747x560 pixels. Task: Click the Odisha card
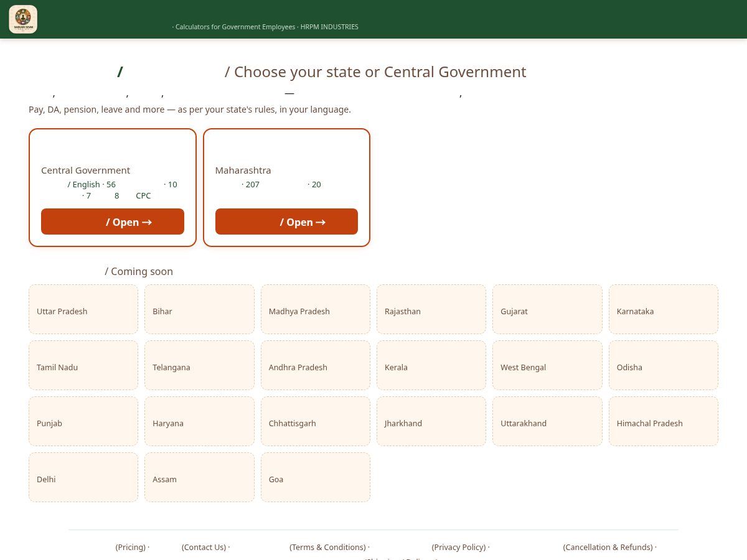[x=664, y=365]
